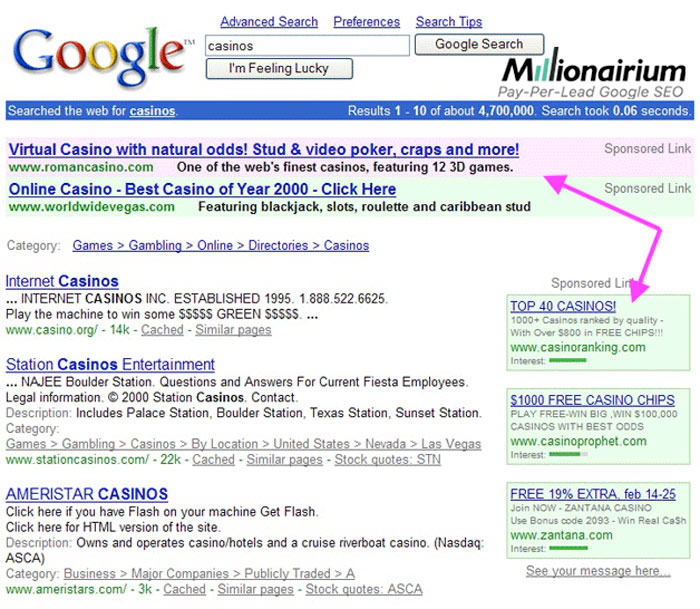Viewport: 700px width, 609px height.
Task: Open the Casinos category breadcrumb link
Action: pos(346,246)
